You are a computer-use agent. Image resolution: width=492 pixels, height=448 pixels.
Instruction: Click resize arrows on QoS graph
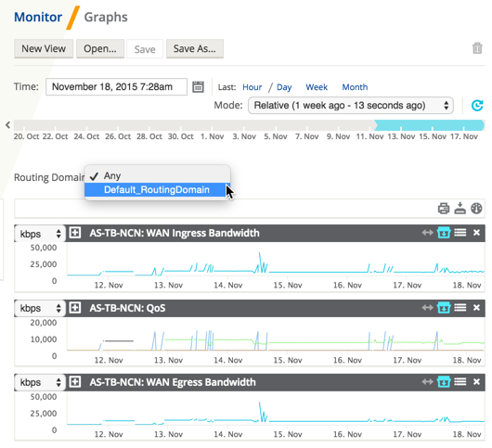pos(427,308)
